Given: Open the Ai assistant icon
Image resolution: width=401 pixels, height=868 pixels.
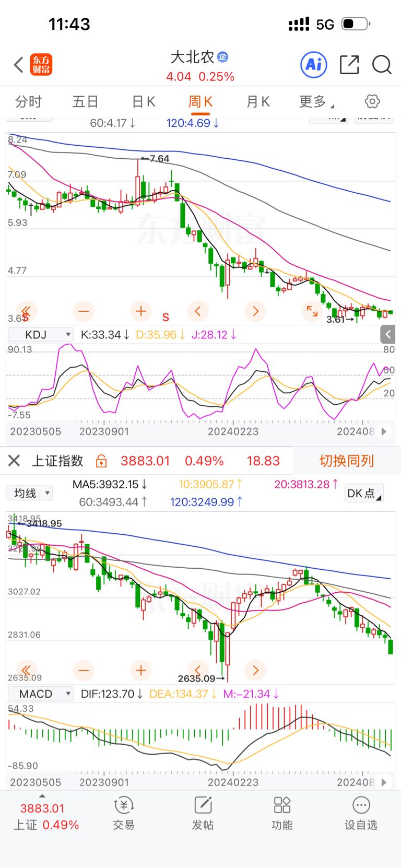Looking at the screenshot, I should (314, 64).
